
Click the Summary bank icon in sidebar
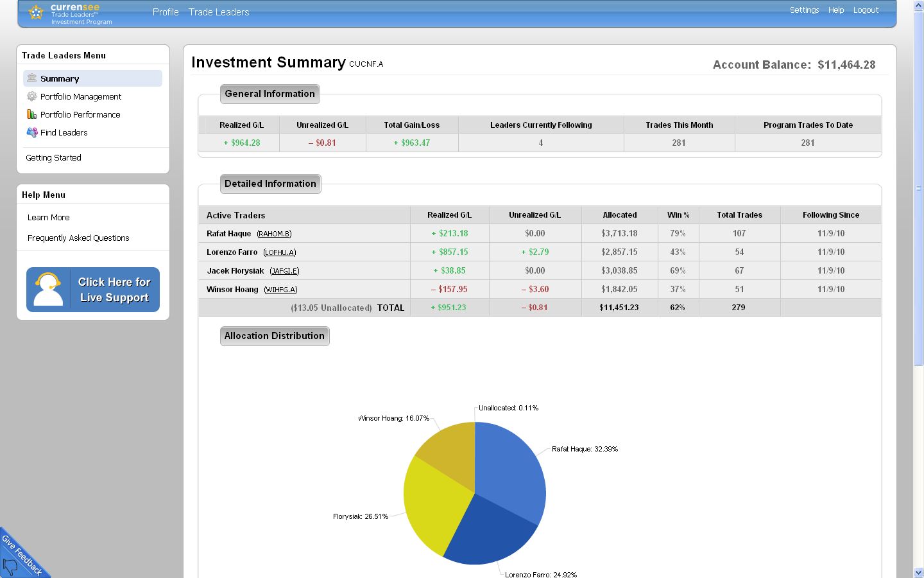point(31,78)
